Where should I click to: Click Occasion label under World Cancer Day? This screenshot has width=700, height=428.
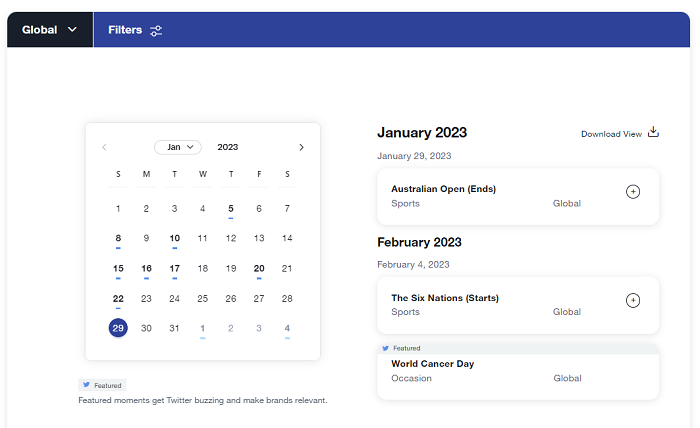(x=411, y=378)
